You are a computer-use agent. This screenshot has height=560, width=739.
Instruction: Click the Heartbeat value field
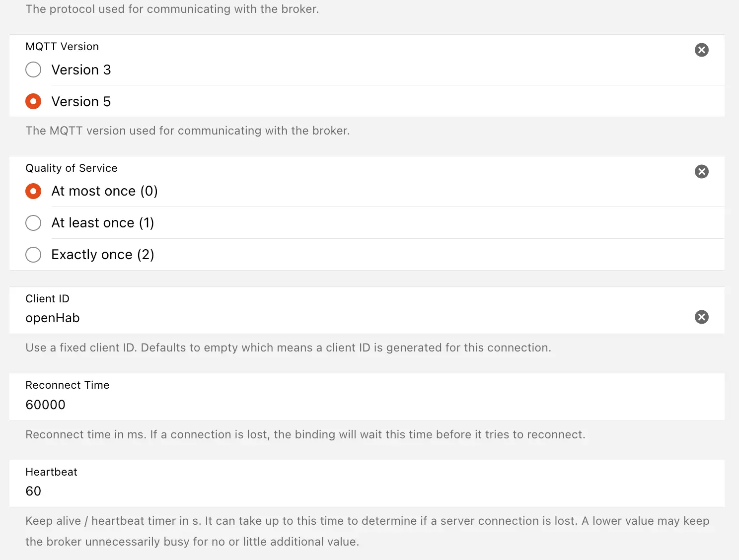click(x=298, y=491)
